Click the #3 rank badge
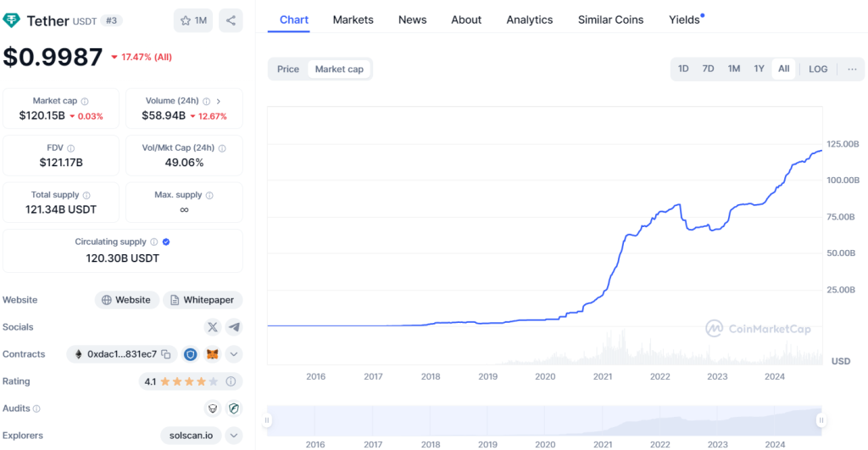 coord(111,20)
